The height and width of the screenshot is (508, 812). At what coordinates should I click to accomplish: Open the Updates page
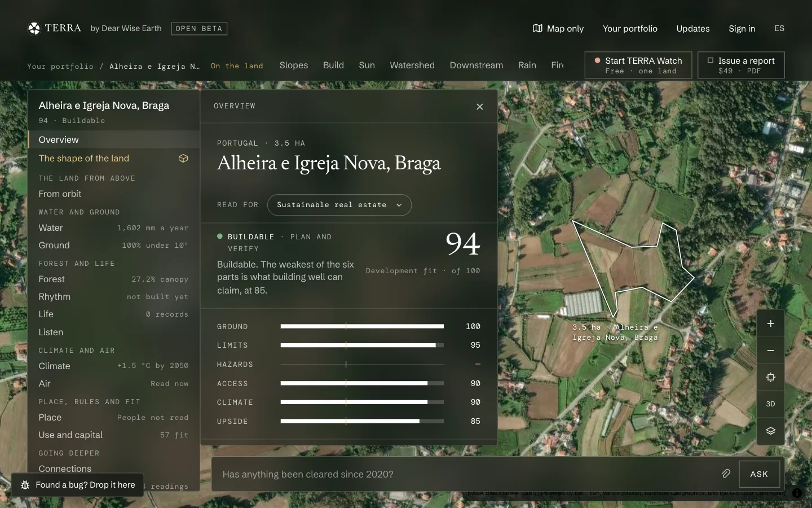pyautogui.click(x=693, y=28)
